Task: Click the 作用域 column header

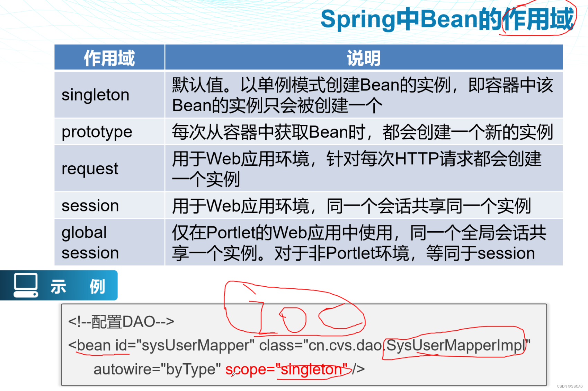Action: tap(109, 58)
